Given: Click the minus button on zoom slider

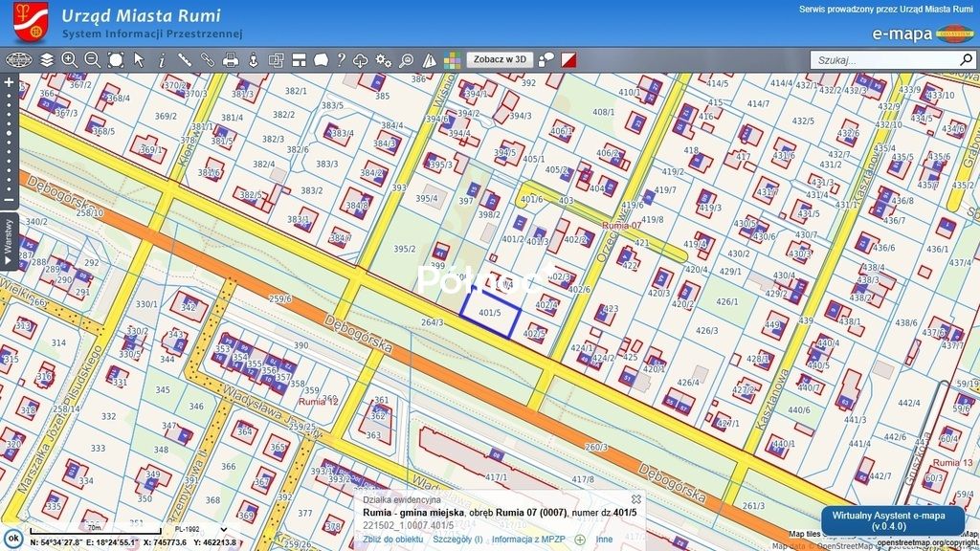Looking at the screenshot, I should pos(9,201).
